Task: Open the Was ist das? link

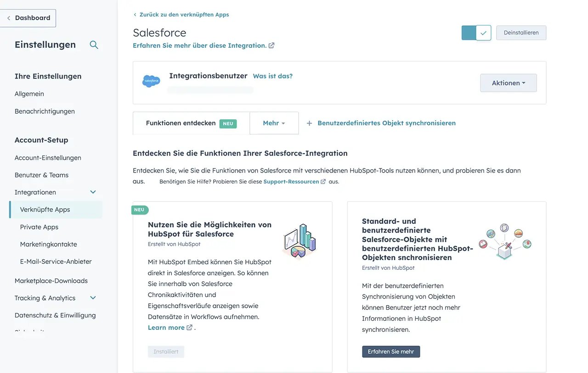Action: pos(273,76)
